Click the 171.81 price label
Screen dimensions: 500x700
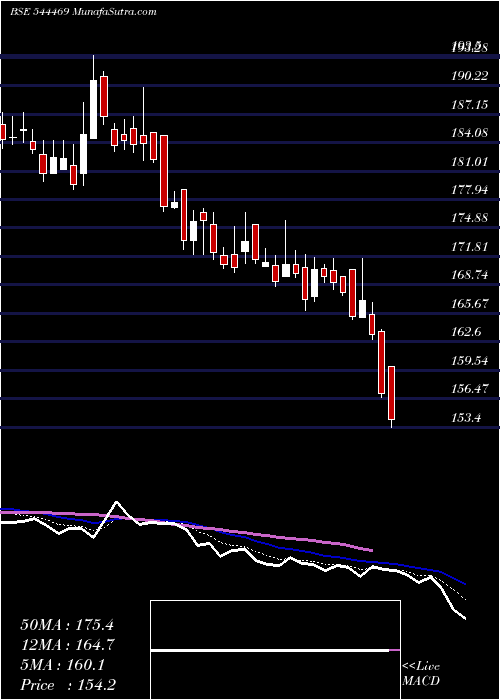click(x=469, y=247)
